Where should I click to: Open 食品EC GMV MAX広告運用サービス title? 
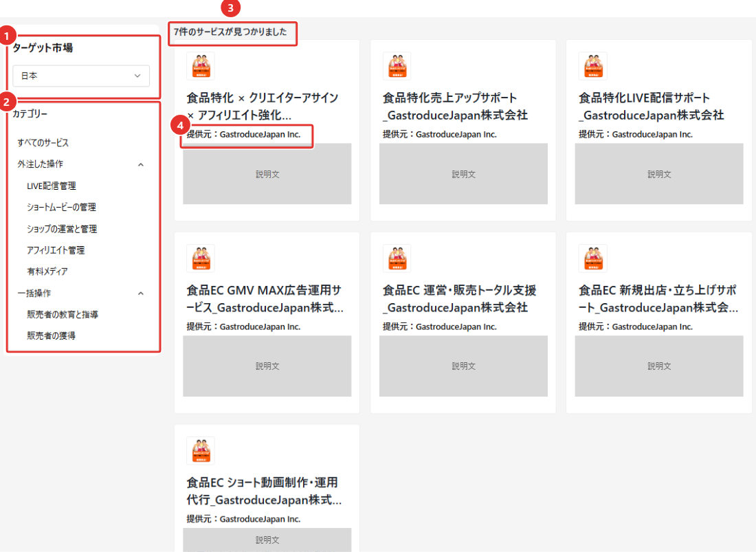click(265, 299)
